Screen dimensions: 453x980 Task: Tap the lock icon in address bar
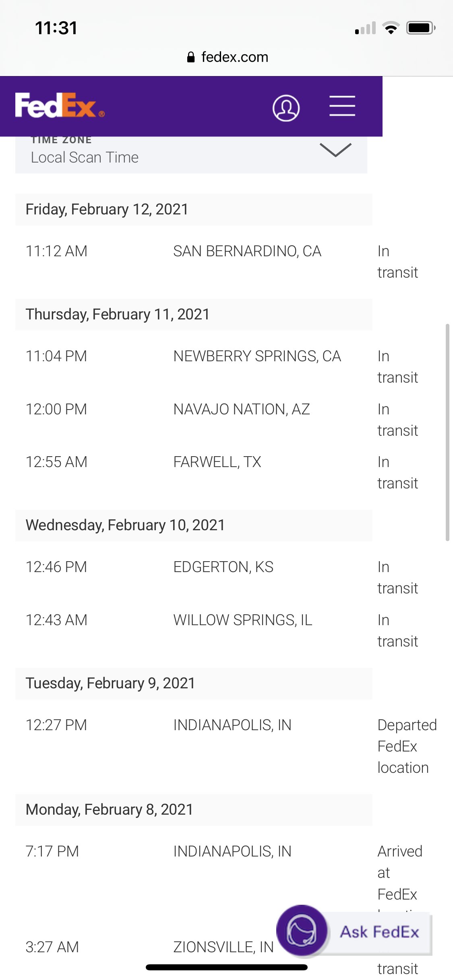click(x=191, y=57)
